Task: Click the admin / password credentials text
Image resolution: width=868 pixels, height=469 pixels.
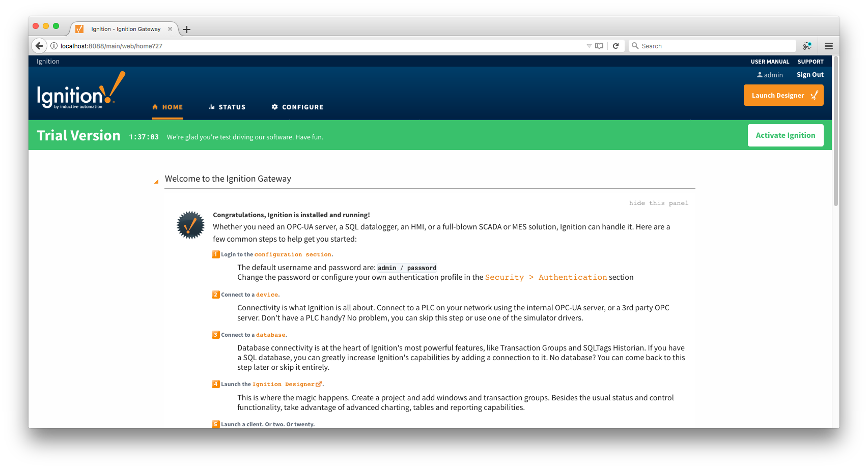Action: 407,268
